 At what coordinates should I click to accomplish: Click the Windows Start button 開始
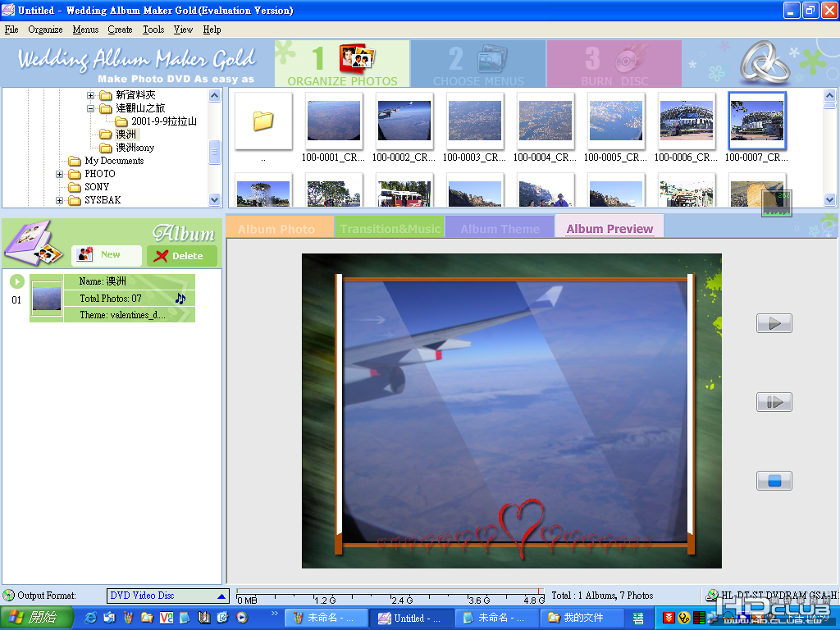pos(36,618)
